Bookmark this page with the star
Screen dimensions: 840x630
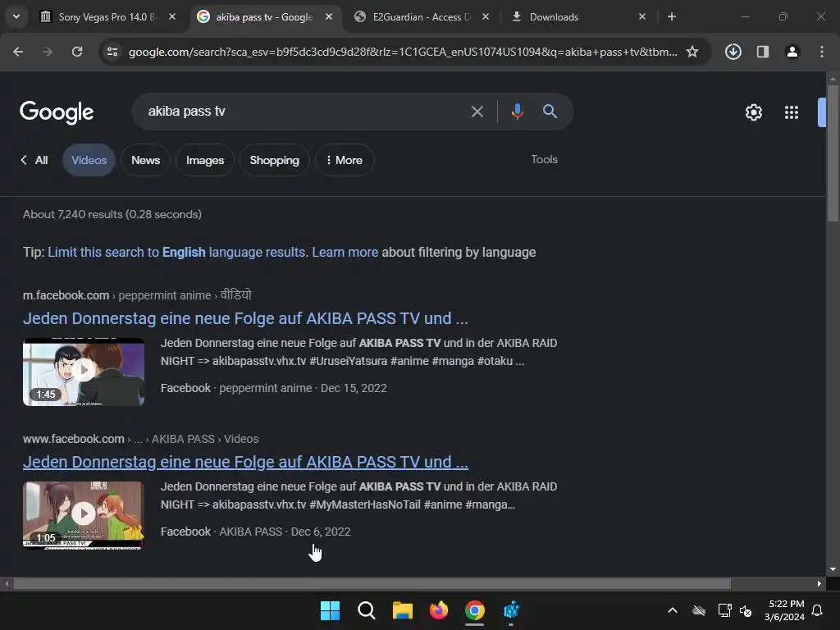692,52
